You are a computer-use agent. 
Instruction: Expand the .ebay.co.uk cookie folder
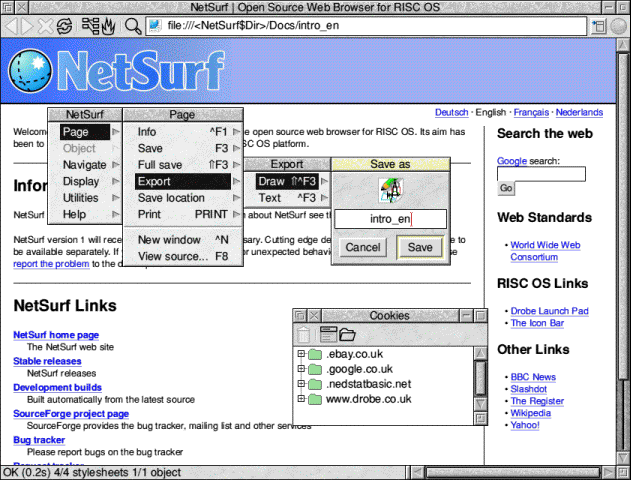pos(301,355)
